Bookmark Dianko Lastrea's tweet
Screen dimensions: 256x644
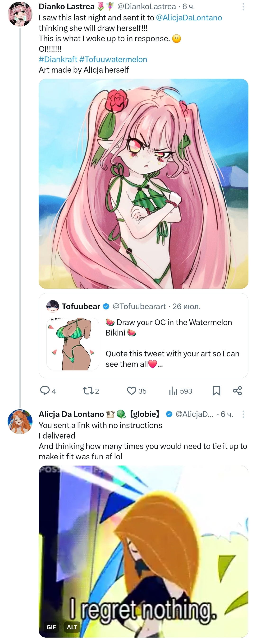pos(216,391)
